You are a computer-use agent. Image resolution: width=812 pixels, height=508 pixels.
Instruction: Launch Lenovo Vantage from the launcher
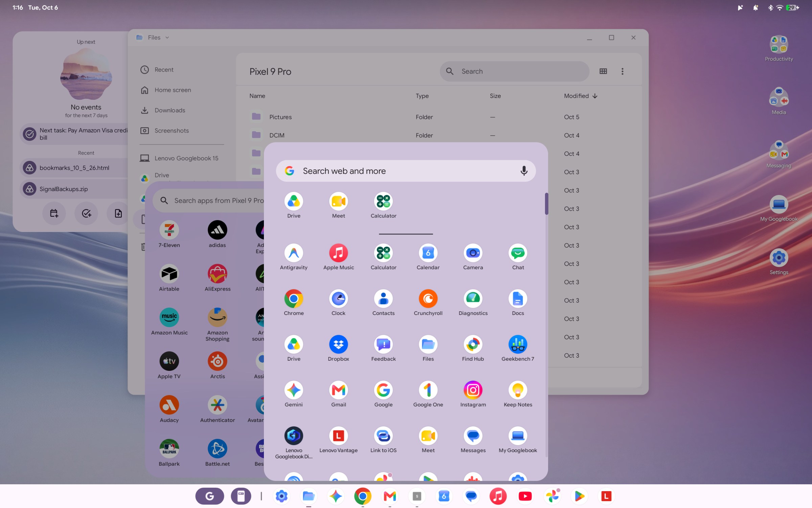pyautogui.click(x=338, y=440)
